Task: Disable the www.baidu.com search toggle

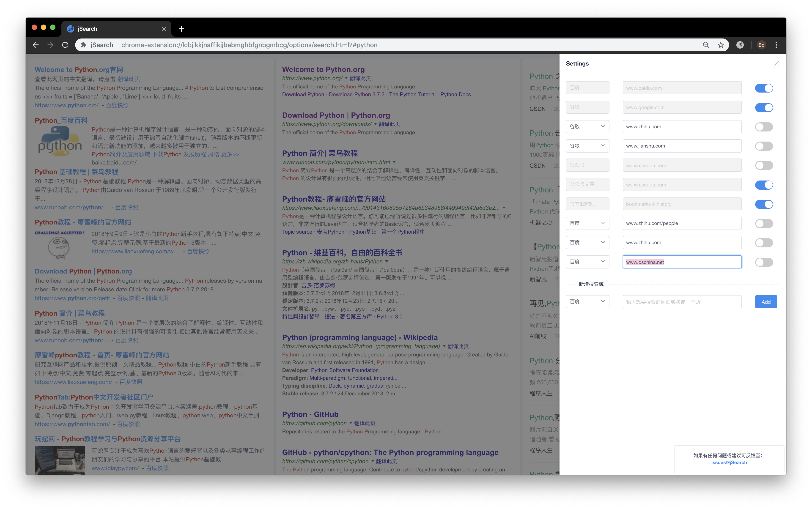Action: (x=763, y=88)
